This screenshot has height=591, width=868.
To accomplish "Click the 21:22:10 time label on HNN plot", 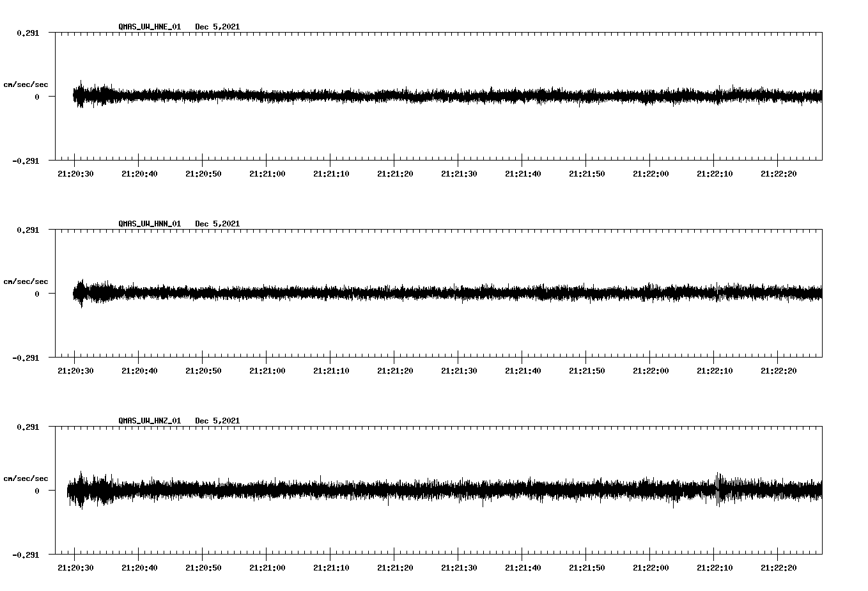I will point(715,371).
